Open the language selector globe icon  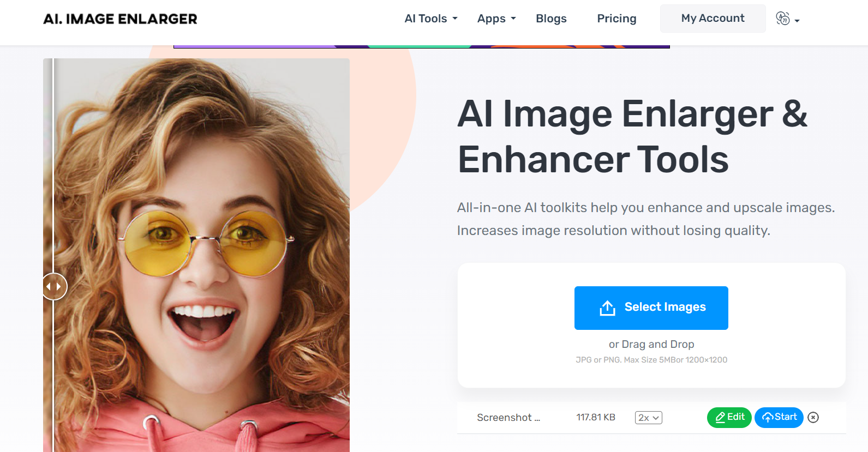787,19
